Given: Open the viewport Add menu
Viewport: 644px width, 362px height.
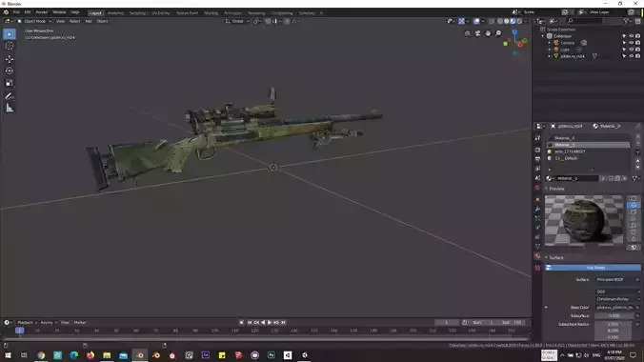Looking at the screenshot, I should click(x=89, y=21).
